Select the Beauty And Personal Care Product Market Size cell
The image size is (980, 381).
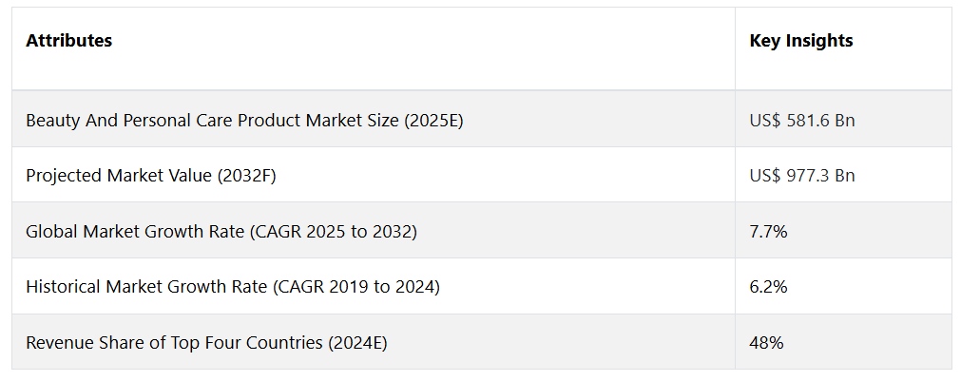pyautogui.click(x=374, y=120)
